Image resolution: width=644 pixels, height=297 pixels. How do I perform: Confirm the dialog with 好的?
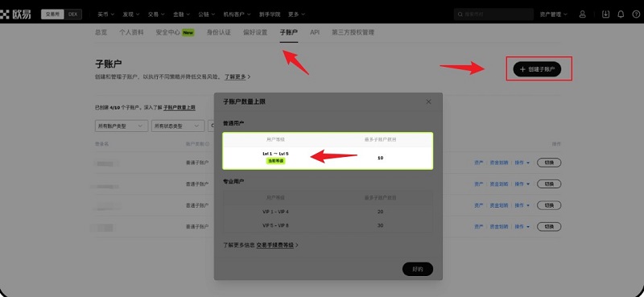pos(417,270)
